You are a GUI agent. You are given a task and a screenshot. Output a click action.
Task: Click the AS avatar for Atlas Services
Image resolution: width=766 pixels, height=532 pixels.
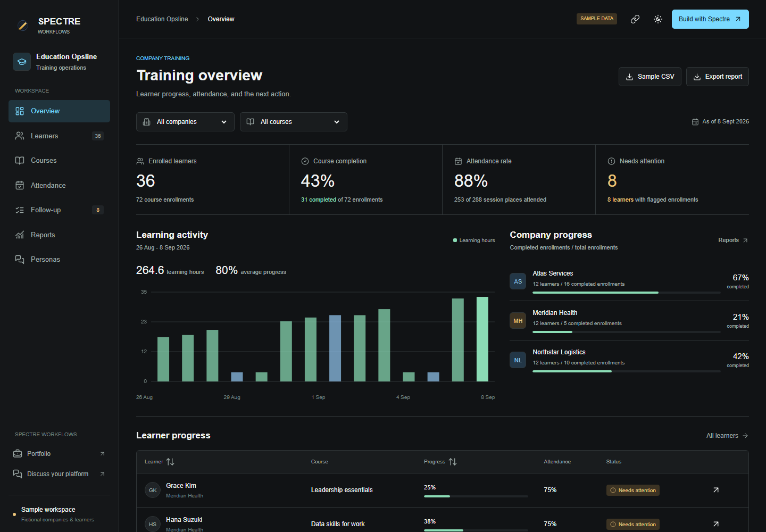tap(518, 281)
